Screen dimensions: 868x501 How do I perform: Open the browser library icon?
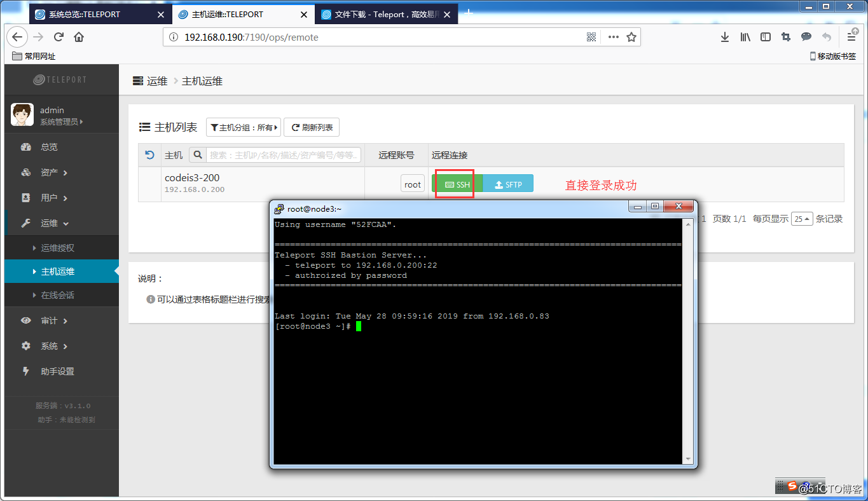click(745, 37)
